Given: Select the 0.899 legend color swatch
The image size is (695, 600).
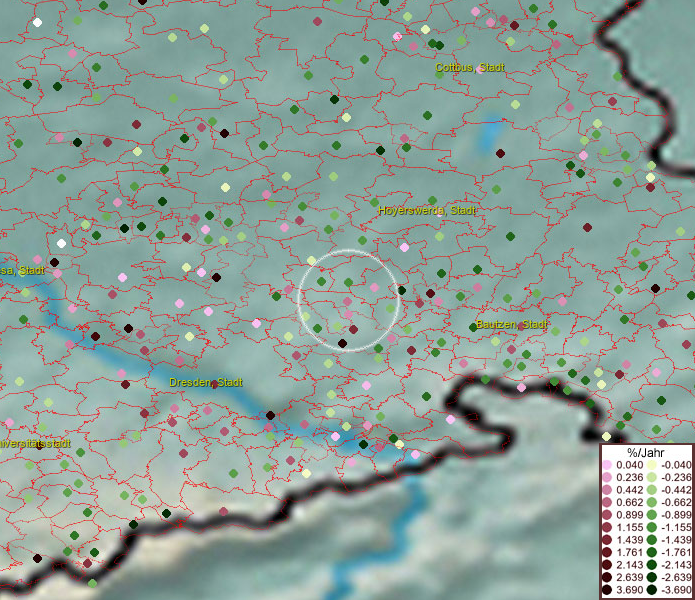Looking at the screenshot, I should (607, 515).
